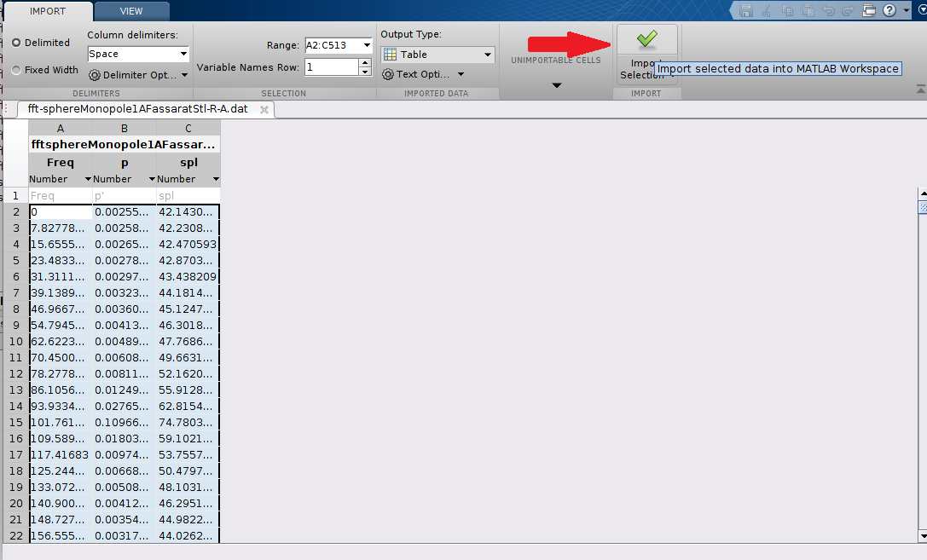The height and width of the screenshot is (560, 927).
Task: Decrement the Variable Names Row spinner down
Action: pyautogui.click(x=365, y=72)
